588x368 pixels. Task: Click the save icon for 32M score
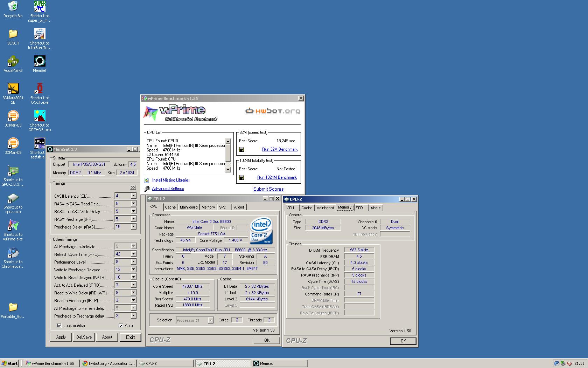[241, 149]
